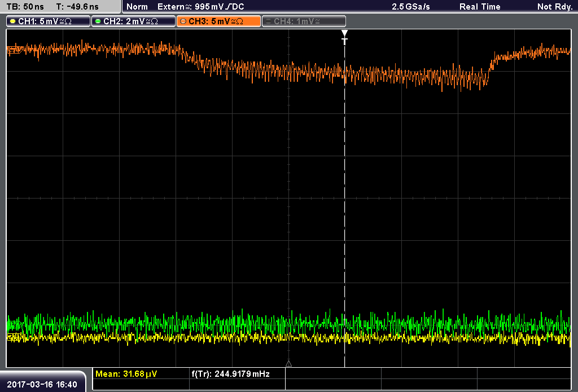Click the Extern 995 mV trigger source readout
This screenshot has height=392, width=578.
click(x=200, y=7)
